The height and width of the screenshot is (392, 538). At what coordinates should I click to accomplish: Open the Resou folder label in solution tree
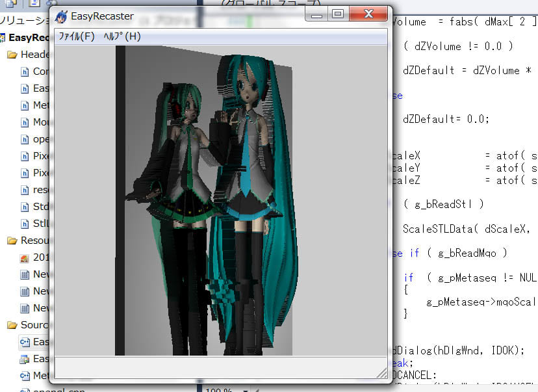pos(35,241)
